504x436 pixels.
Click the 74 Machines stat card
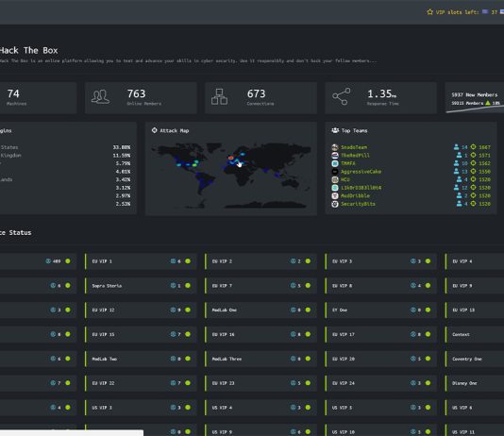coord(39,97)
